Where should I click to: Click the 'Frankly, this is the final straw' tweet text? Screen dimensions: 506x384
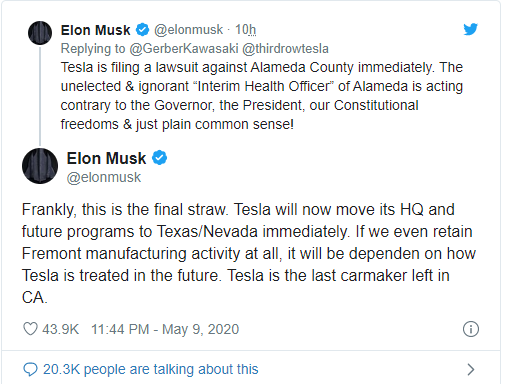(249, 253)
